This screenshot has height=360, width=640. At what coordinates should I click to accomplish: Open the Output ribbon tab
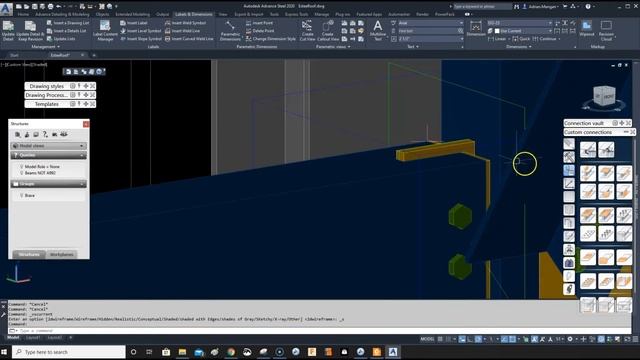click(162, 14)
